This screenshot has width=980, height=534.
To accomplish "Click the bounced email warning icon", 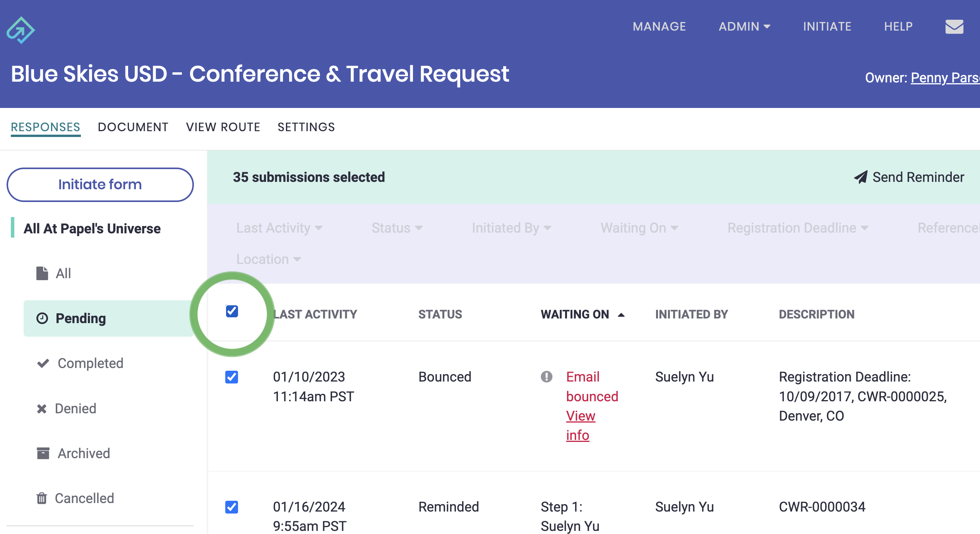I will 547,377.
